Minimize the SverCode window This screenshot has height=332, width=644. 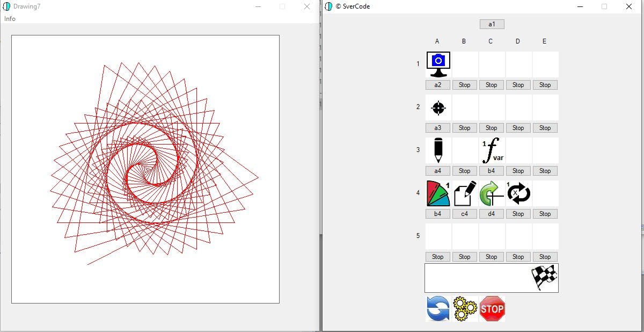pos(580,6)
